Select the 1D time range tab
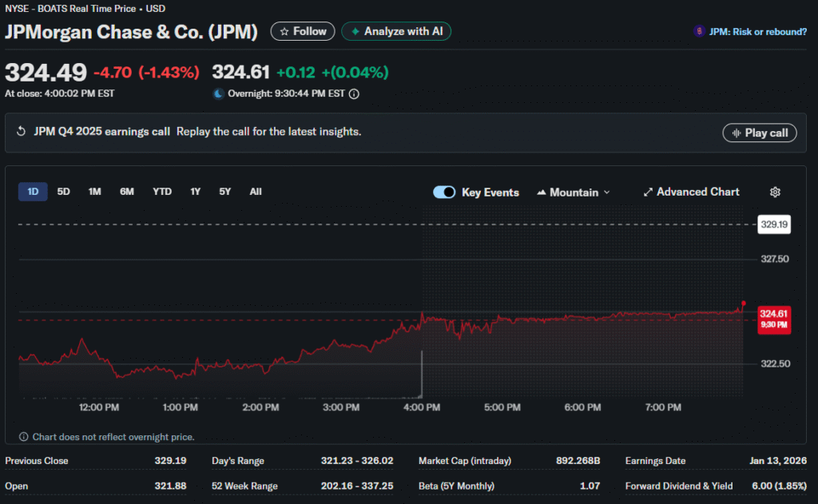 tap(33, 192)
